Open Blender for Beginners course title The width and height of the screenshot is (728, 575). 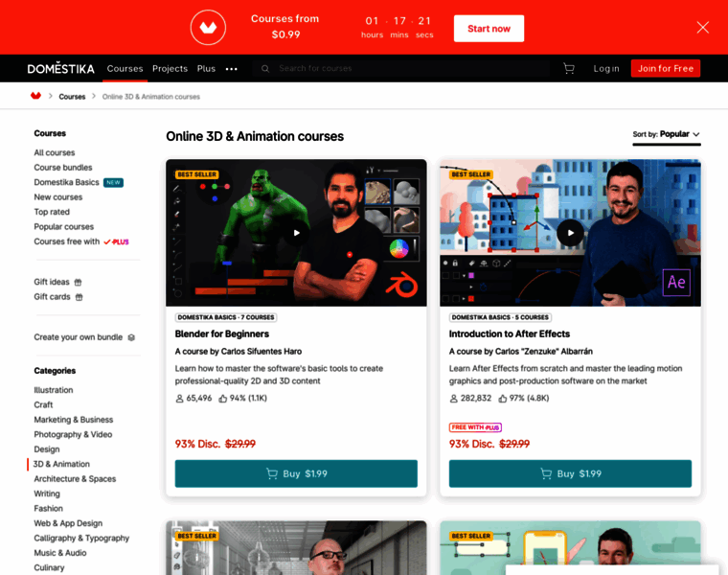[x=222, y=333]
